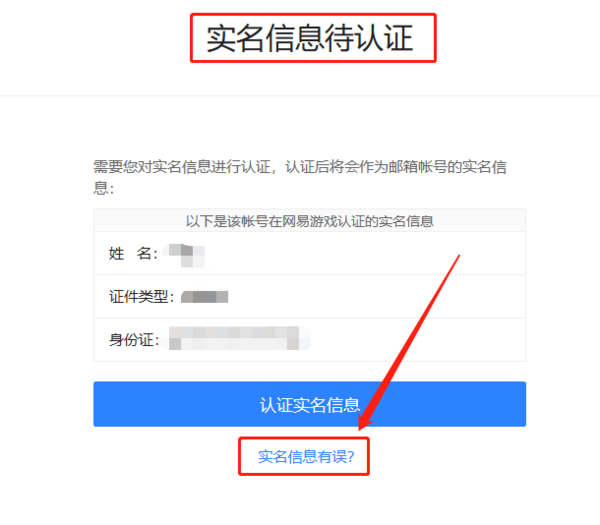Click empty area right of 姓名 row
This screenshot has height=525, width=600.
click(365, 253)
